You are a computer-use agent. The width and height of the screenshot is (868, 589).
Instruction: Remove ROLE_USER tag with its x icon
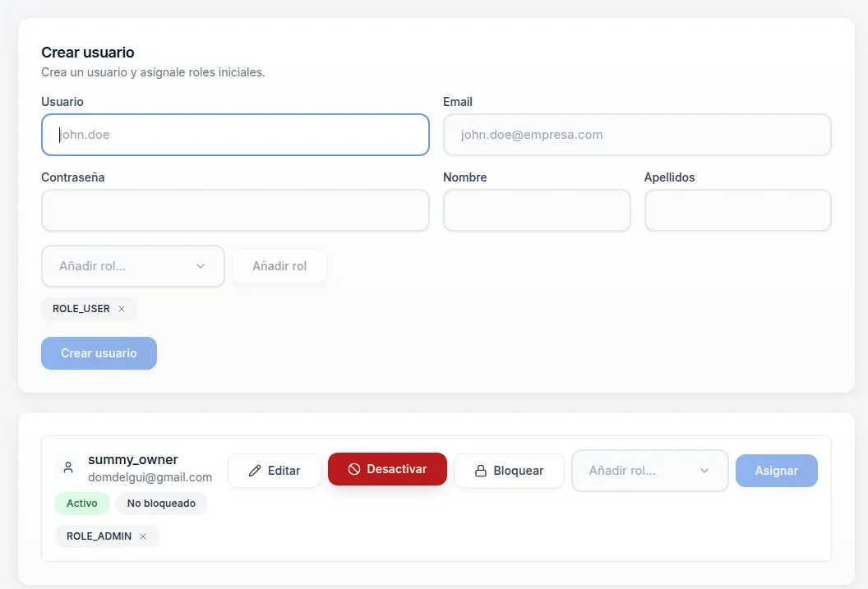tap(122, 309)
